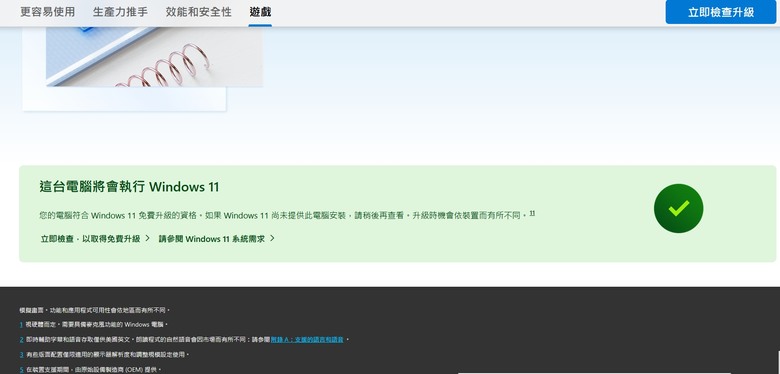Click the spiral notebook image thumbnail
The image size is (780, 374).
154,56
